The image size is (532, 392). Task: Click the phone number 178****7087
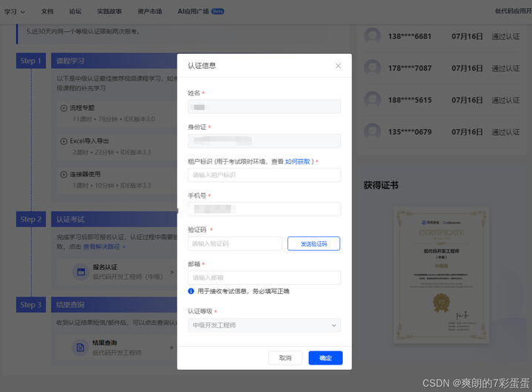[x=410, y=68]
